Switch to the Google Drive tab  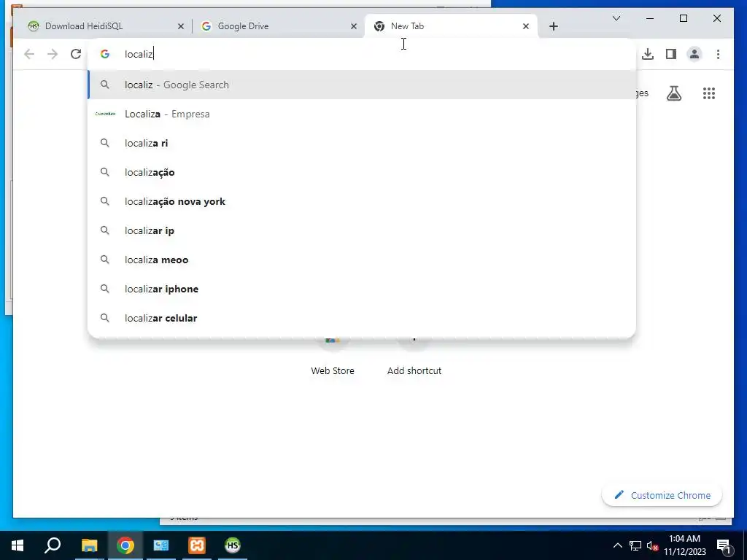278,26
